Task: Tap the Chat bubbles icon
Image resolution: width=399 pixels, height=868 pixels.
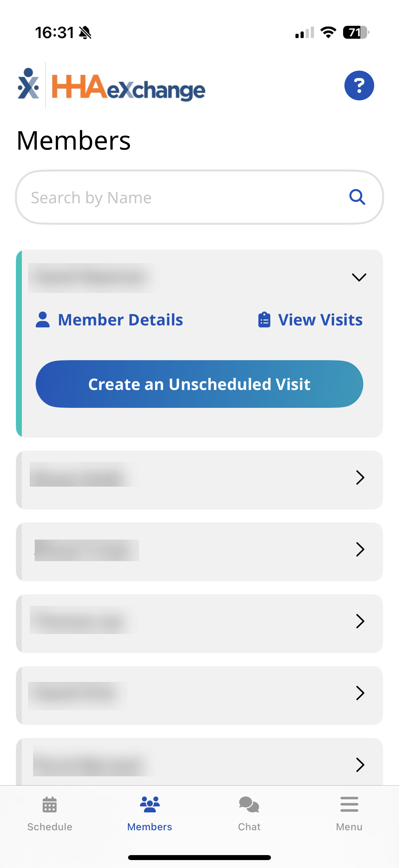Action: tap(249, 804)
